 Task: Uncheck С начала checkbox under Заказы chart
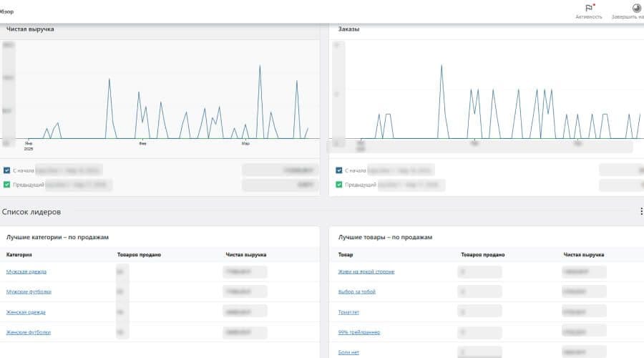tap(339, 170)
